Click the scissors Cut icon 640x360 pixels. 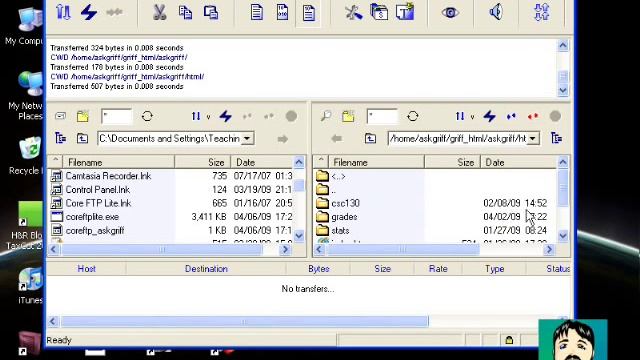[160, 12]
